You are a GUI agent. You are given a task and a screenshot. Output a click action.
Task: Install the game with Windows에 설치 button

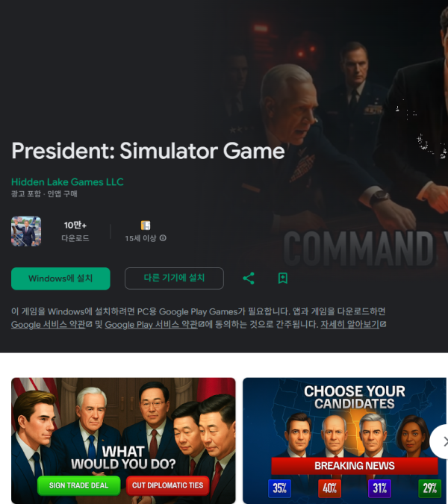60,279
